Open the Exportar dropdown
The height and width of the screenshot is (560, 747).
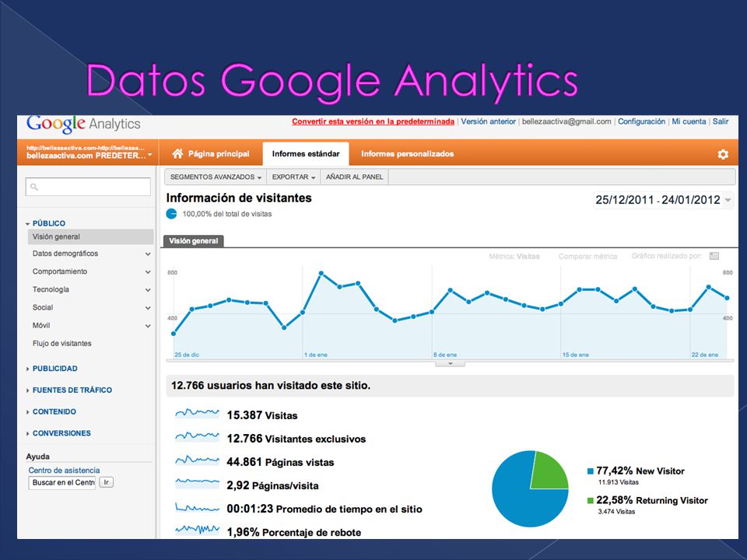293,177
